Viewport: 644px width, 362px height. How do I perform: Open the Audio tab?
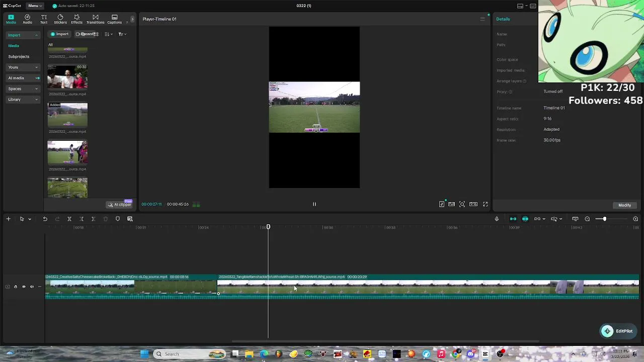point(27,19)
